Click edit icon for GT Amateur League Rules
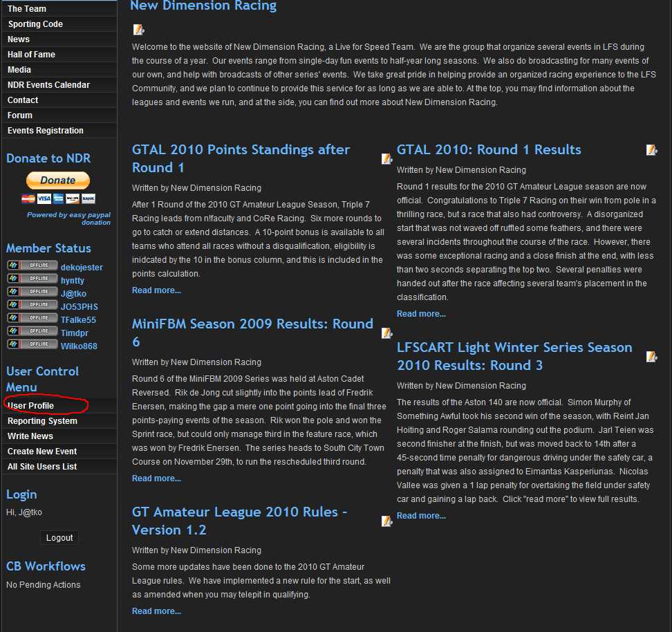The height and width of the screenshot is (632, 672). point(386,521)
